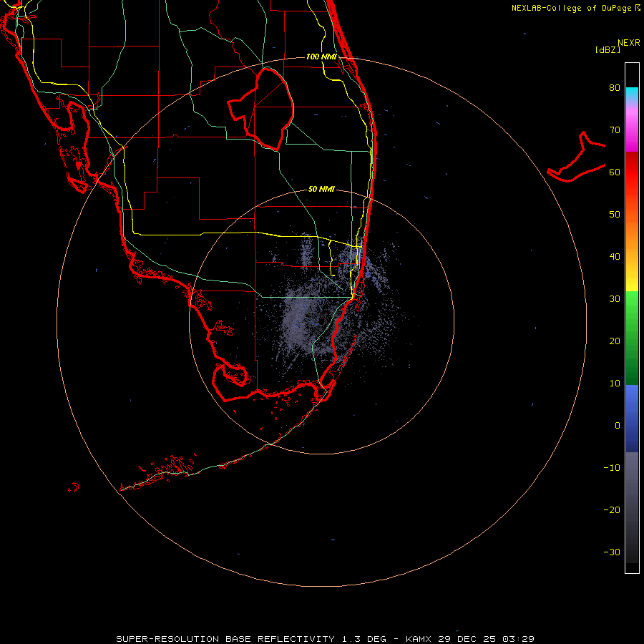Click the green segment of the reflectivity color bar
This screenshot has height=644, width=644.
pyautogui.click(x=632, y=338)
